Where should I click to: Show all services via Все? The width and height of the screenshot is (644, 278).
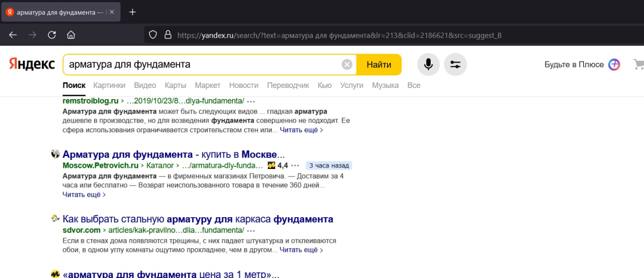414,85
